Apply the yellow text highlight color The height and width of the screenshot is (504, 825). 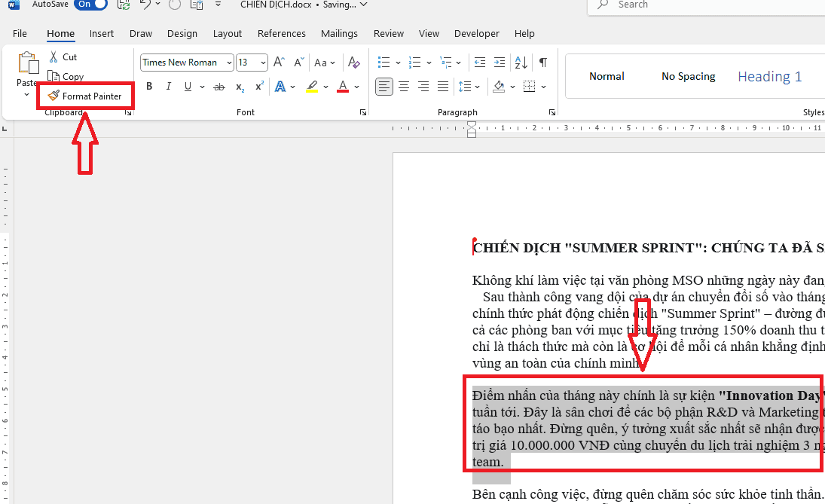(312, 87)
